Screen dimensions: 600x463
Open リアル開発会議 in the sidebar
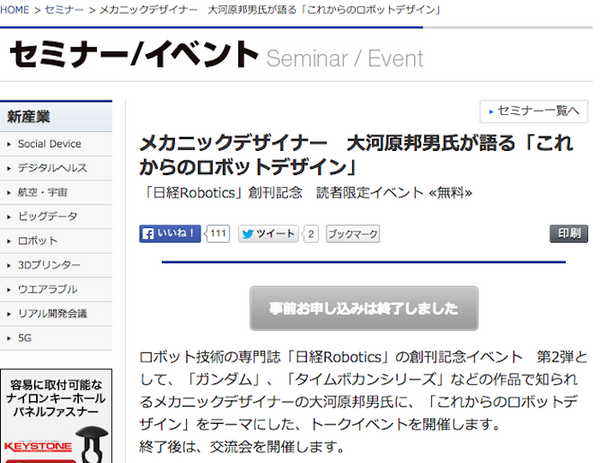click(x=52, y=314)
